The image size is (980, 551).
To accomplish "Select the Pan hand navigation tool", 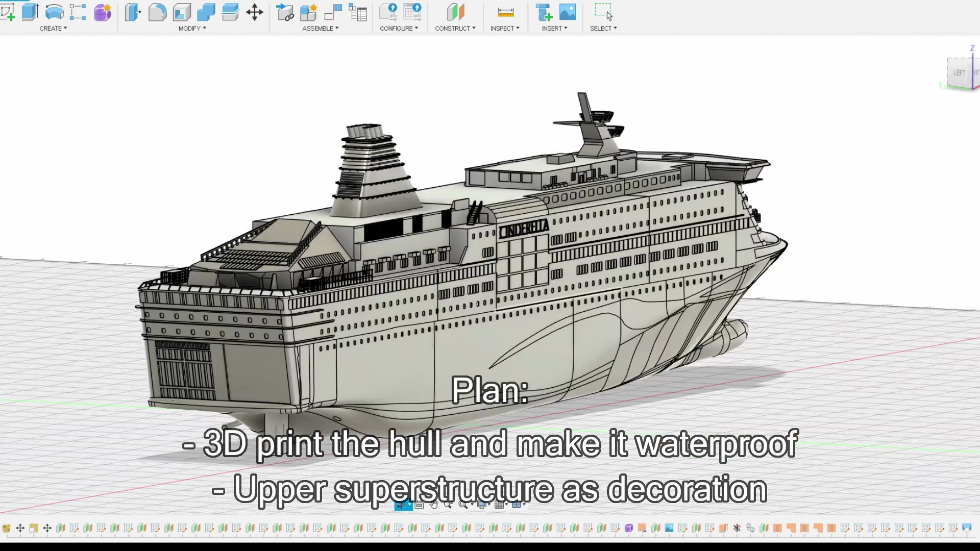I will [x=433, y=505].
